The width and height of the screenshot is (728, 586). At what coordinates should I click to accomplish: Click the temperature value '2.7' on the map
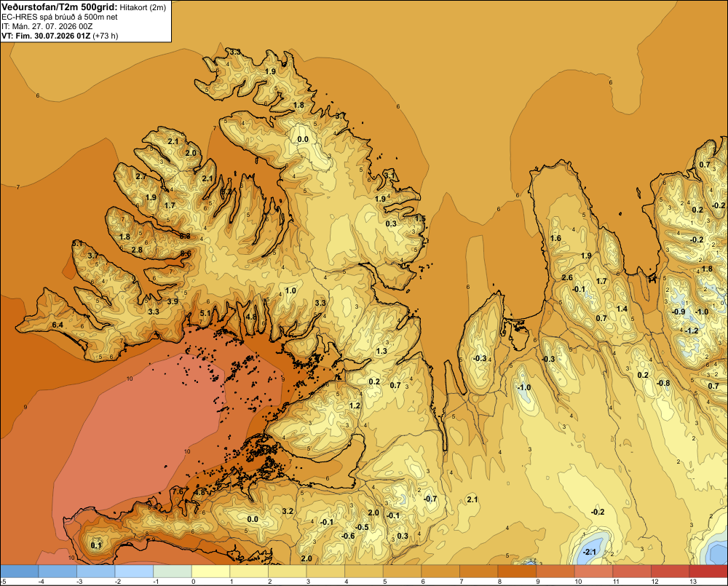point(141,176)
